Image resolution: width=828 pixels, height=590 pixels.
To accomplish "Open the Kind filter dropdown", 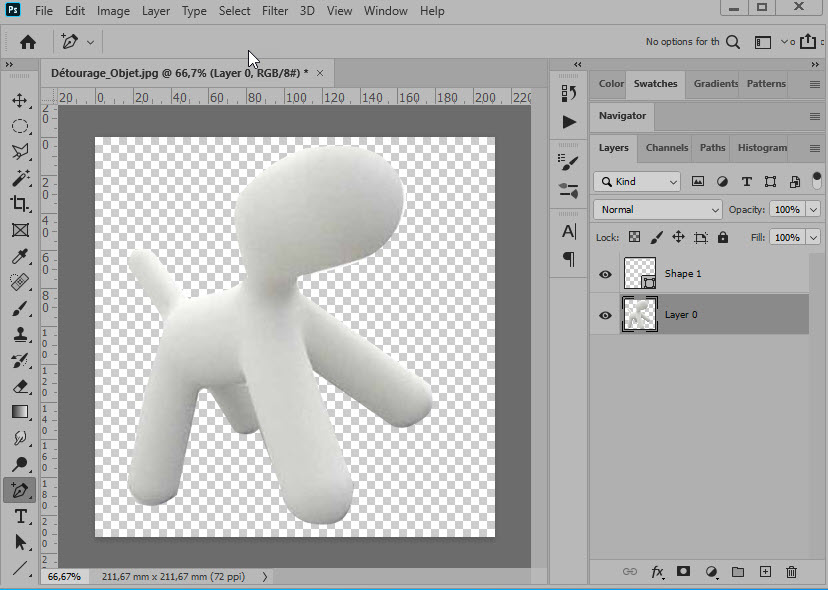I will [x=637, y=182].
